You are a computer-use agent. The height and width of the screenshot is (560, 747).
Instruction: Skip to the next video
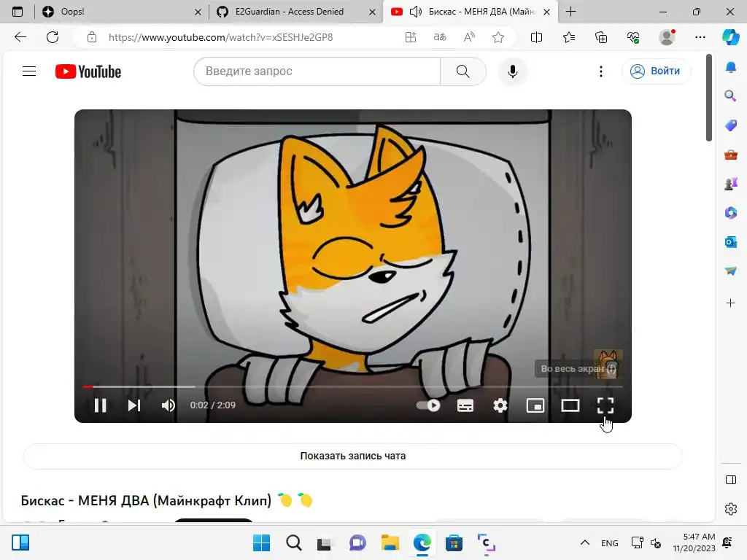[x=134, y=405]
